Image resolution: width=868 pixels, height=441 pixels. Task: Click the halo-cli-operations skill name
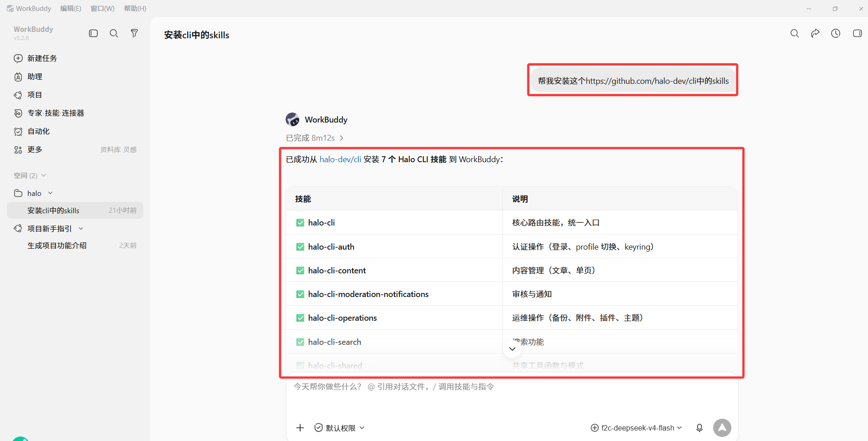342,318
